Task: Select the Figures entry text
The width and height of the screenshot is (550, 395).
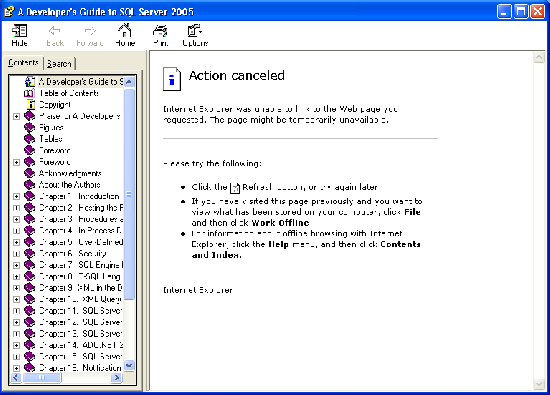Action: click(51, 128)
